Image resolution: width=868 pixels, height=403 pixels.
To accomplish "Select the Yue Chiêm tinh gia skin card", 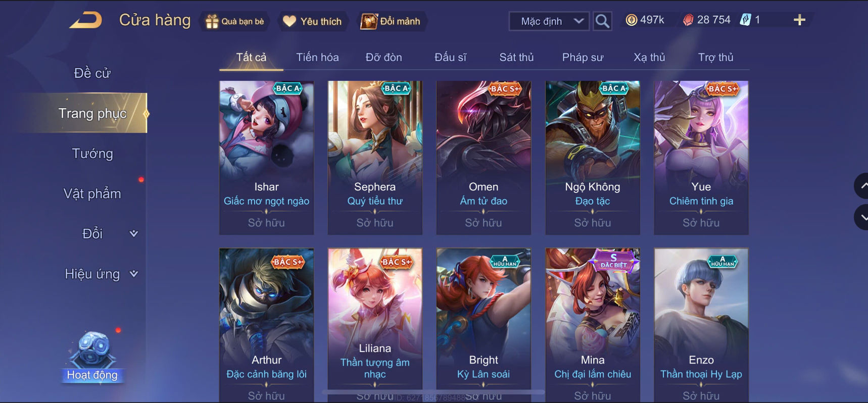I will click(x=701, y=158).
